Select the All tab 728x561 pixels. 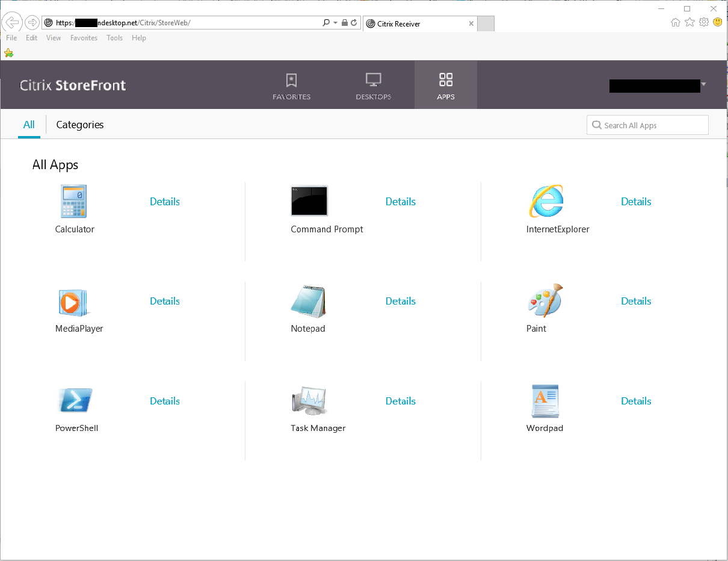(x=29, y=125)
